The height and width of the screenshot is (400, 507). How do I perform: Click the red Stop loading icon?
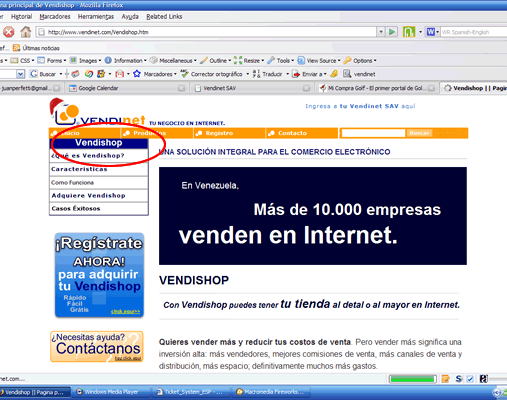click(x=8, y=32)
